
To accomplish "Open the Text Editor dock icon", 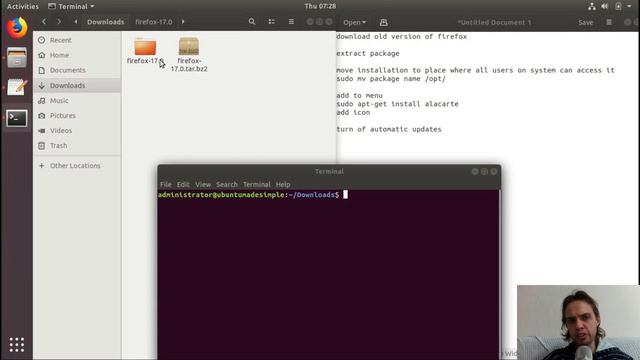I will tap(17, 87).
